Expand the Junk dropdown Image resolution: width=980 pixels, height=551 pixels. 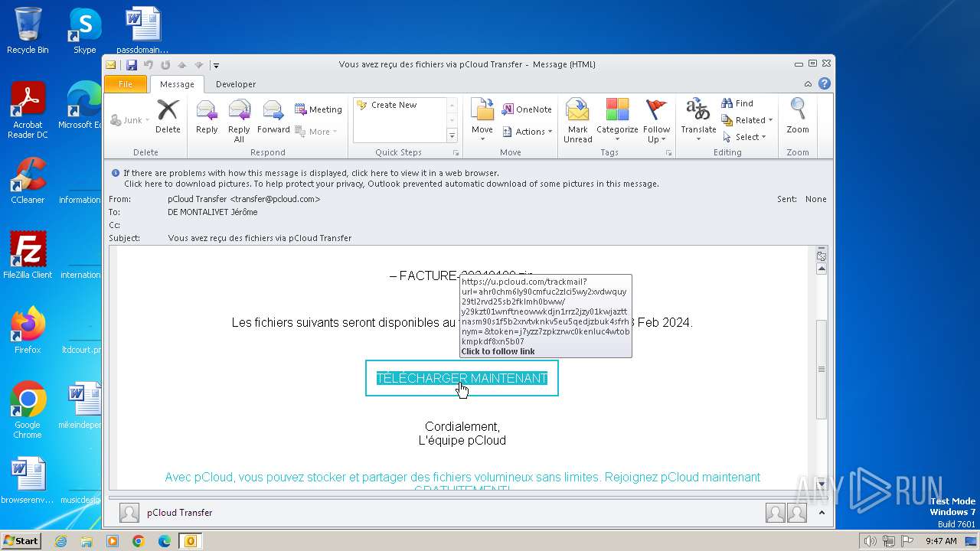pos(129,120)
